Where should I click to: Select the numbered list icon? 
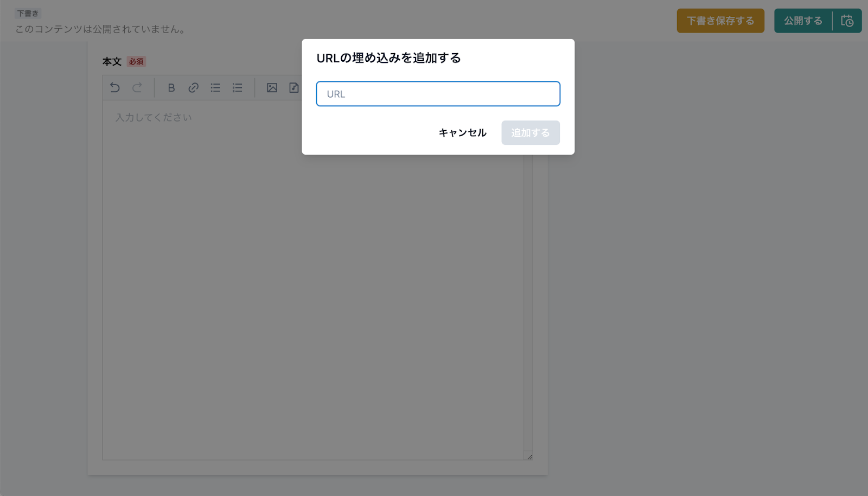click(238, 87)
